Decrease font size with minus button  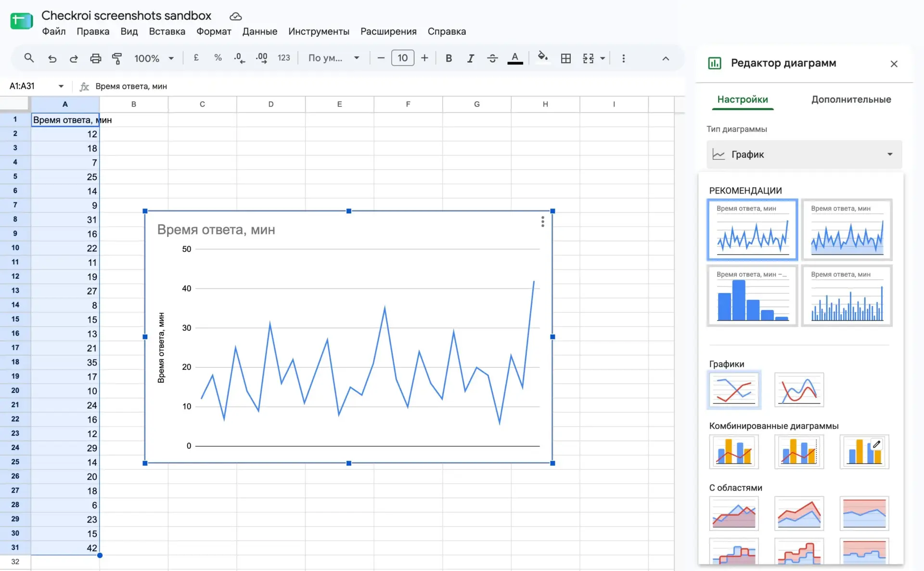pos(381,58)
